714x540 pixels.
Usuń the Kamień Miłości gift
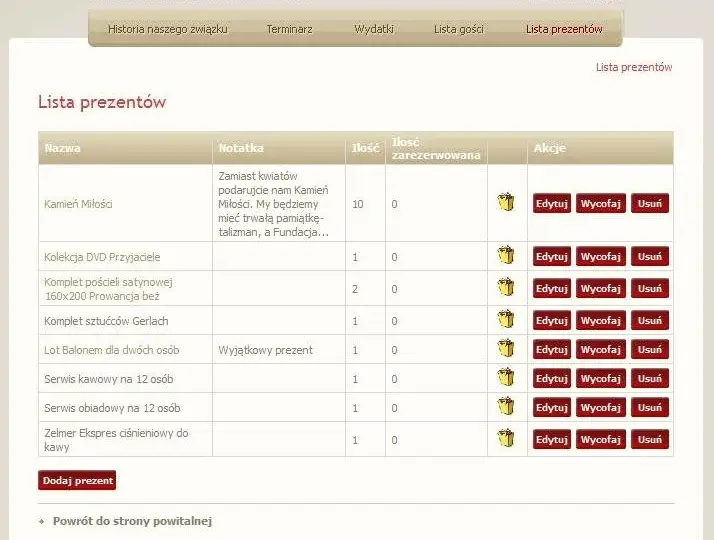[650, 204]
